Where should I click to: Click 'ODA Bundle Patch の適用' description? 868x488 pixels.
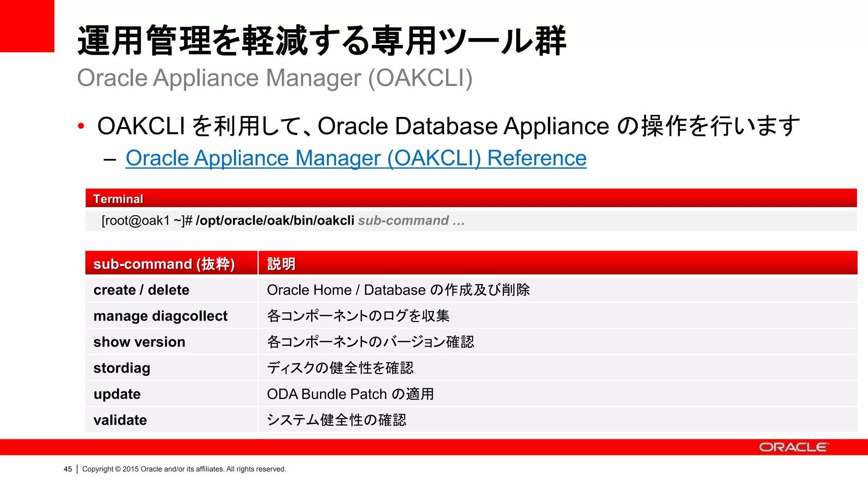tap(351, 394)
